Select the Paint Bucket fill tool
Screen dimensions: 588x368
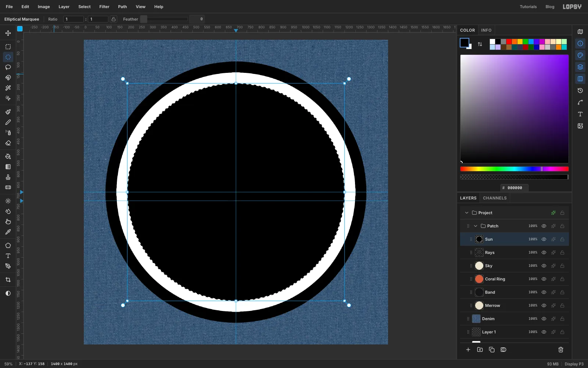tap(8, 156)
